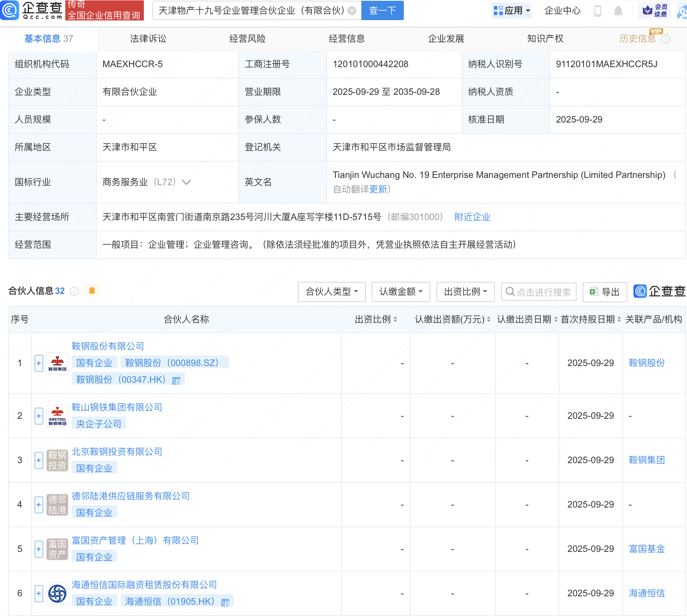Expand the 国标行业 chevron

(186, 182)
